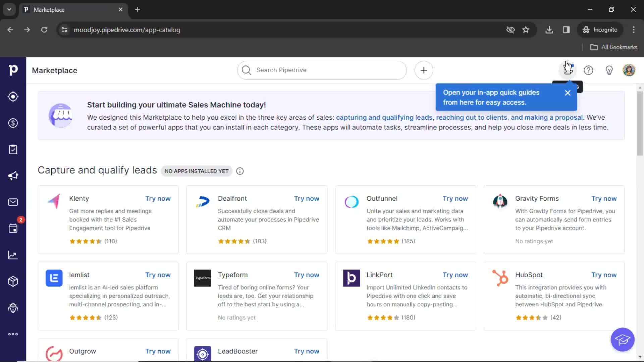Try HubSpot integration app now
644x362 pixels.
click(604, 275)
